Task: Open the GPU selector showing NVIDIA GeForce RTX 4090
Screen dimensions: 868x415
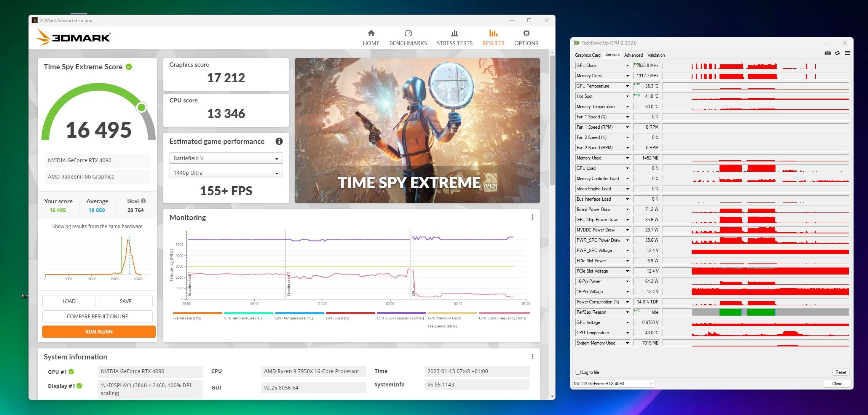Action: tap(613, 384)
